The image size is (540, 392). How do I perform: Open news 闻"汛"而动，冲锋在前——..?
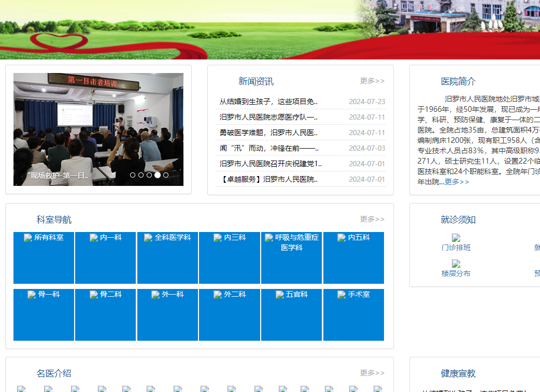269,148
